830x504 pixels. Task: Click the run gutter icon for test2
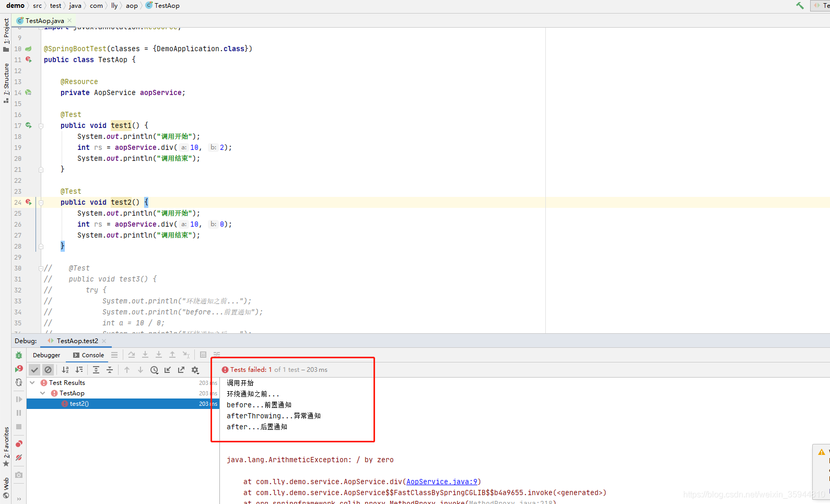29,202
